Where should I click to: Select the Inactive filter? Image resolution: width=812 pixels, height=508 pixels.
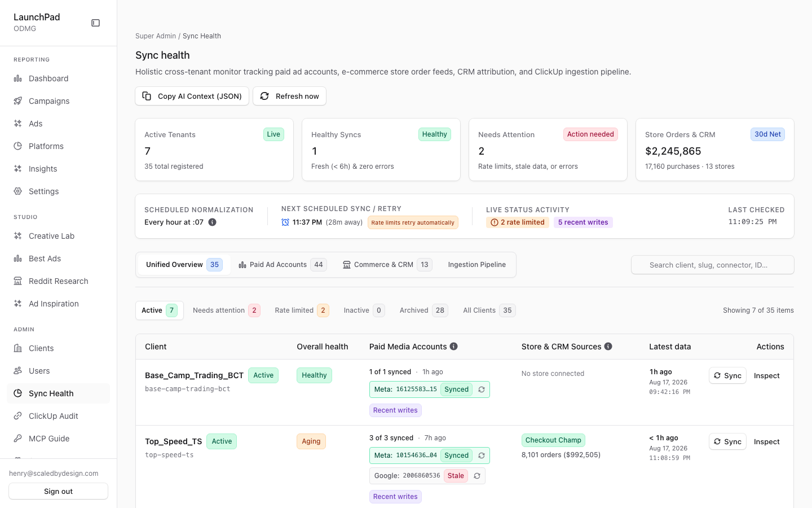click(364, 310)
